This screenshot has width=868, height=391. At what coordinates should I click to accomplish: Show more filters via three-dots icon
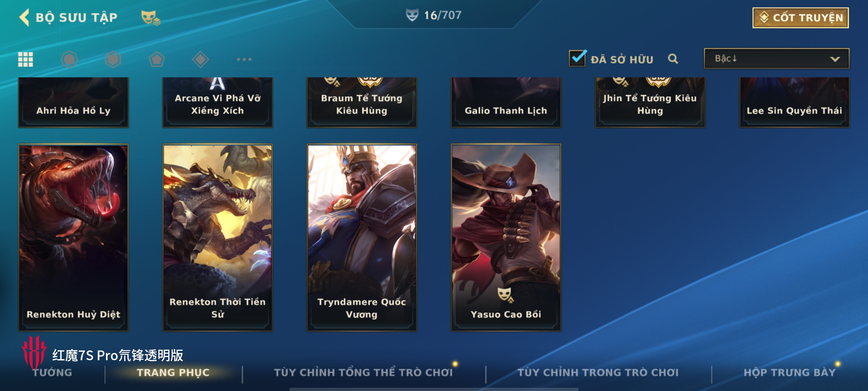244,59
